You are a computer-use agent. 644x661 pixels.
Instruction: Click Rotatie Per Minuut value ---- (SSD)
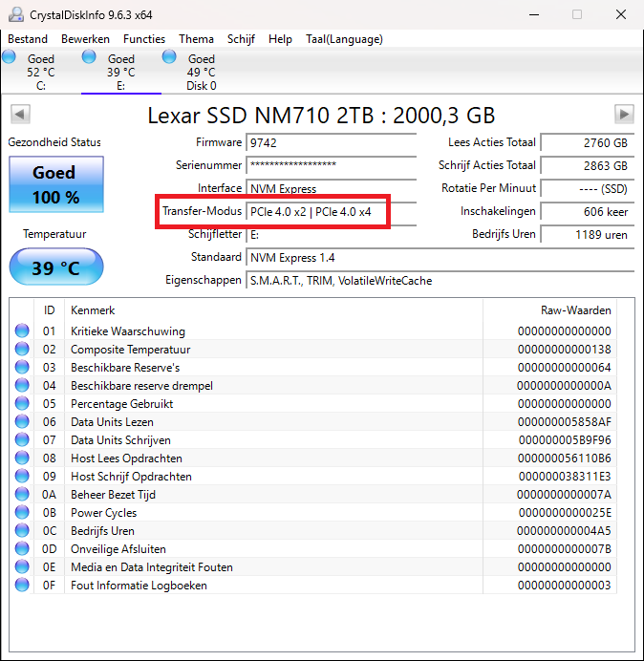click(x=588, y=188)
